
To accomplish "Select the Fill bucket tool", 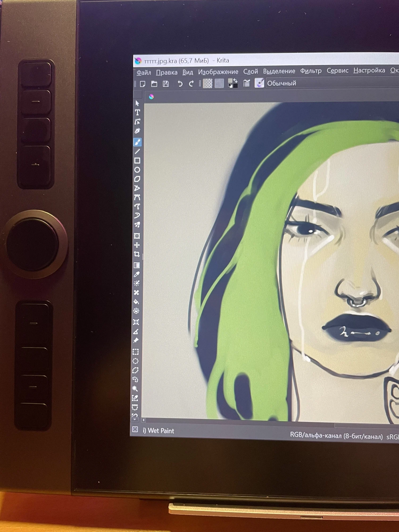I will point(136,302).
